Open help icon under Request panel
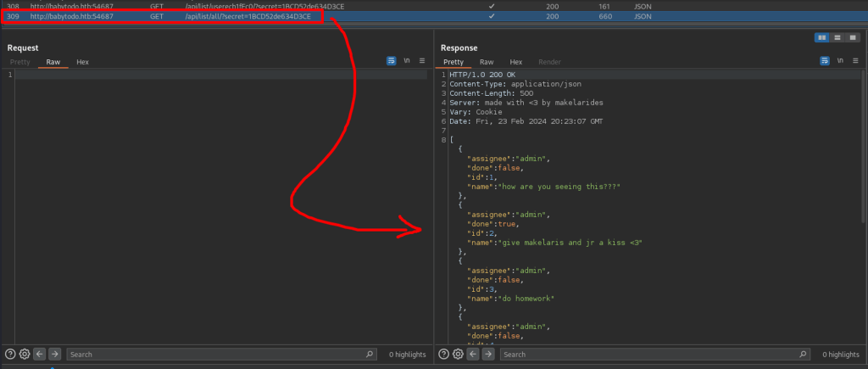 10,354
